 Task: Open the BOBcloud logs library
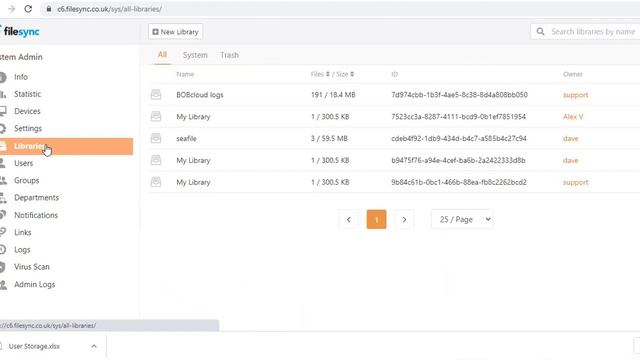pyautogui.click(x=200, y=95)
